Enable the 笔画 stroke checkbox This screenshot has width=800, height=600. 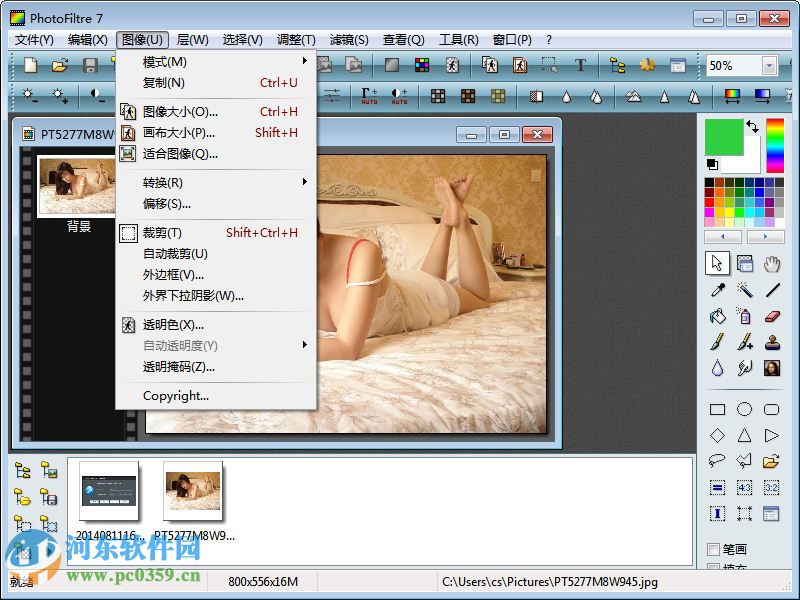point(713,547)
